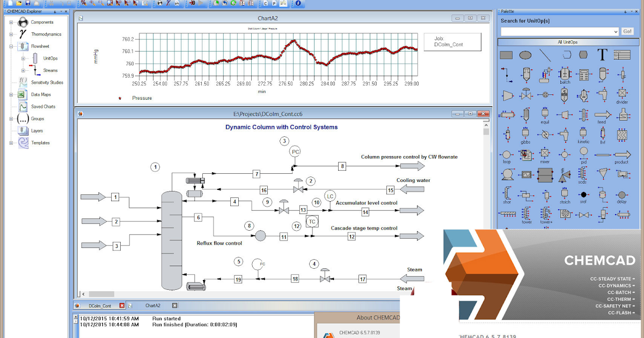Select the DColm_Cont tab
This screenshot has height=338, width=644.
(x=99, y=305)
